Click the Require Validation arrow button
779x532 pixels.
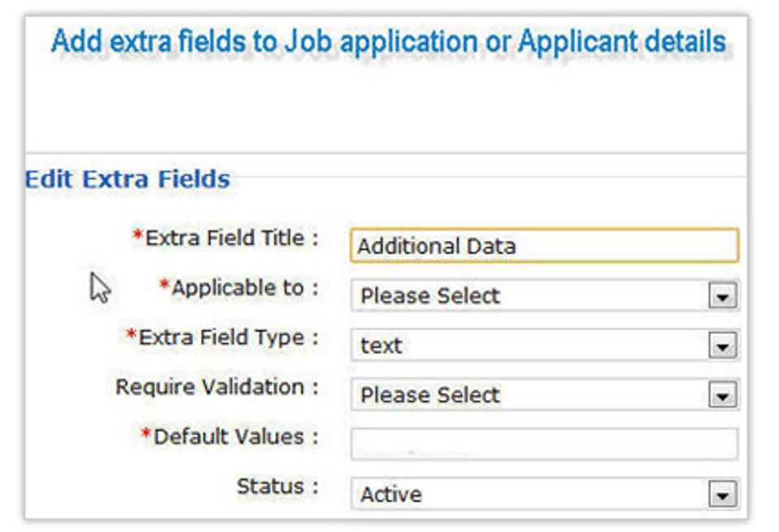point(721,396)
